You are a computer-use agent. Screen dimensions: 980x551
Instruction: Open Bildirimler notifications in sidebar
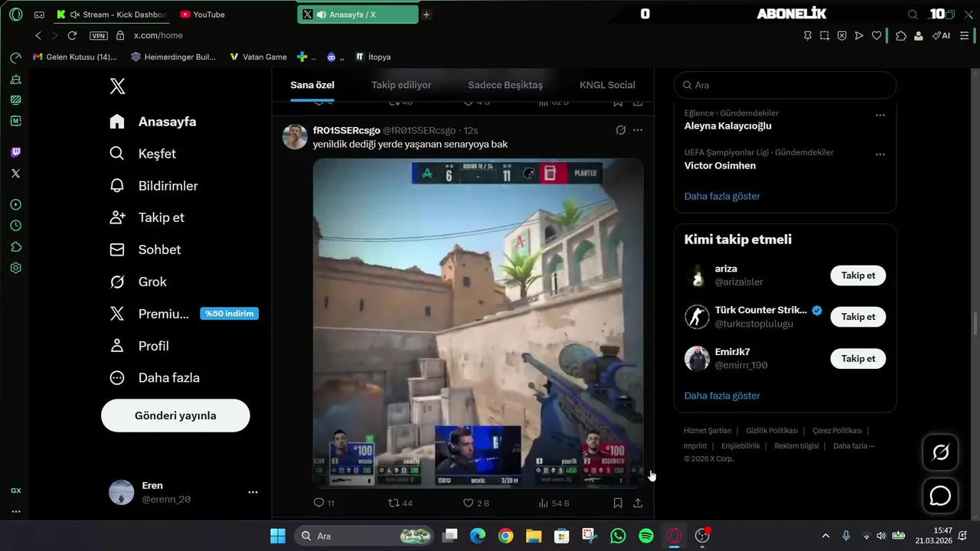[x=154, y=186]
